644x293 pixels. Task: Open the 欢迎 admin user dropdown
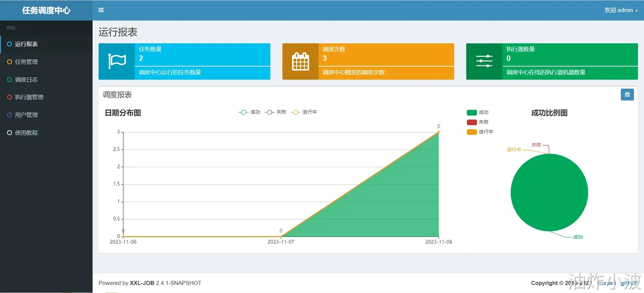coord(621,10)
